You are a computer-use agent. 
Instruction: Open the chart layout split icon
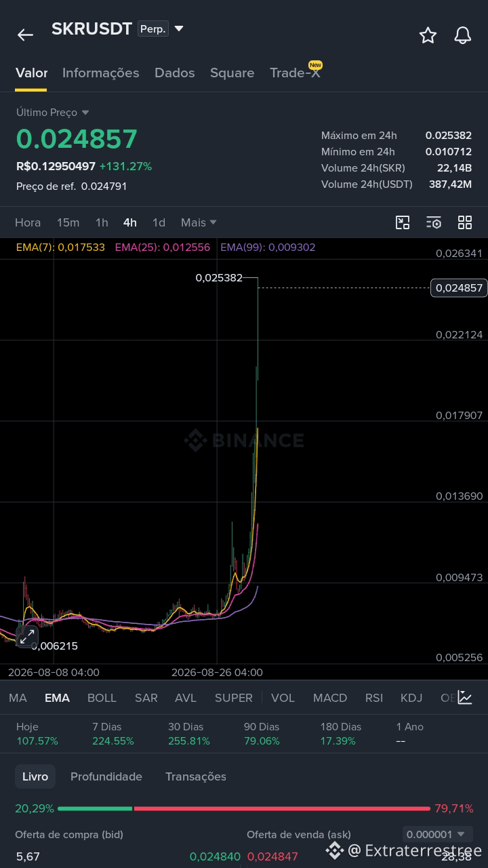403,222
